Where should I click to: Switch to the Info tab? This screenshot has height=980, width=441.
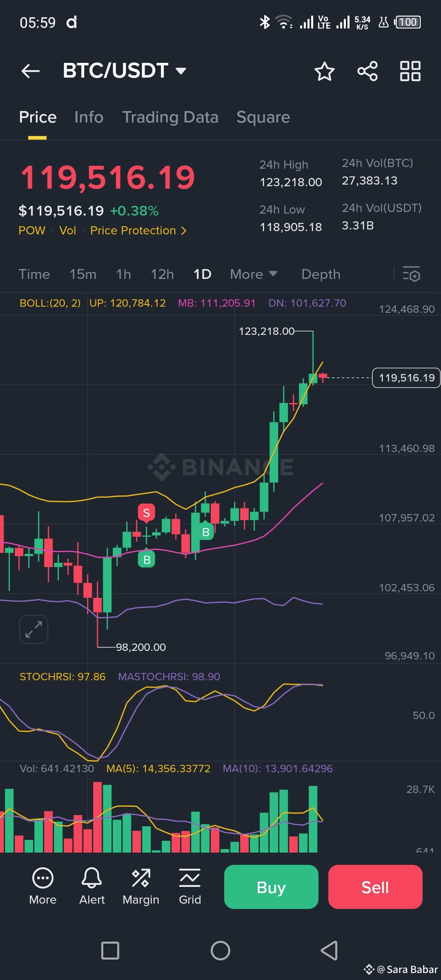pos(89,117)
